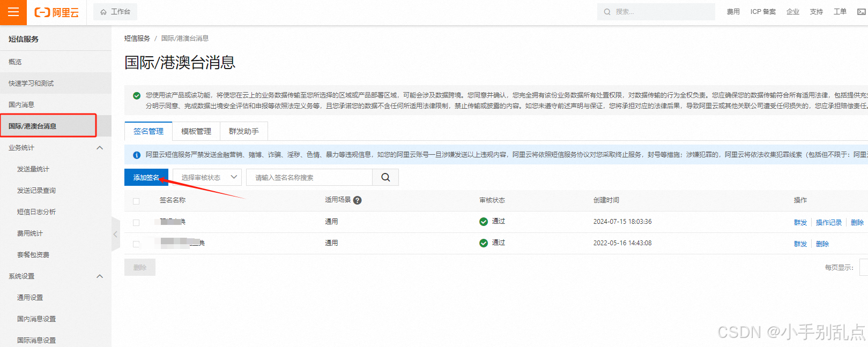Open 国内消息 in the sidebar
868x347 pixels.
pyautogui.click(x=56, y=105)
